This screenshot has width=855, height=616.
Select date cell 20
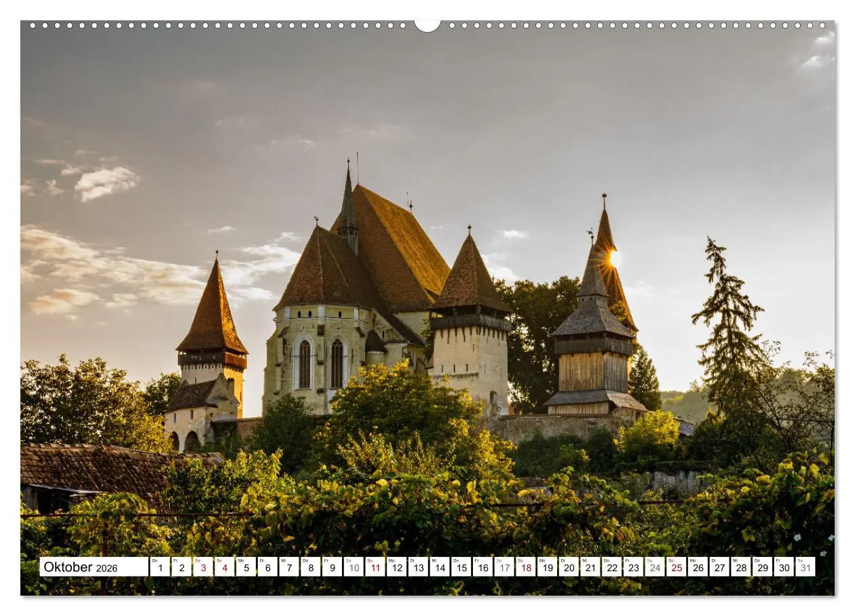tap(569, 567)
